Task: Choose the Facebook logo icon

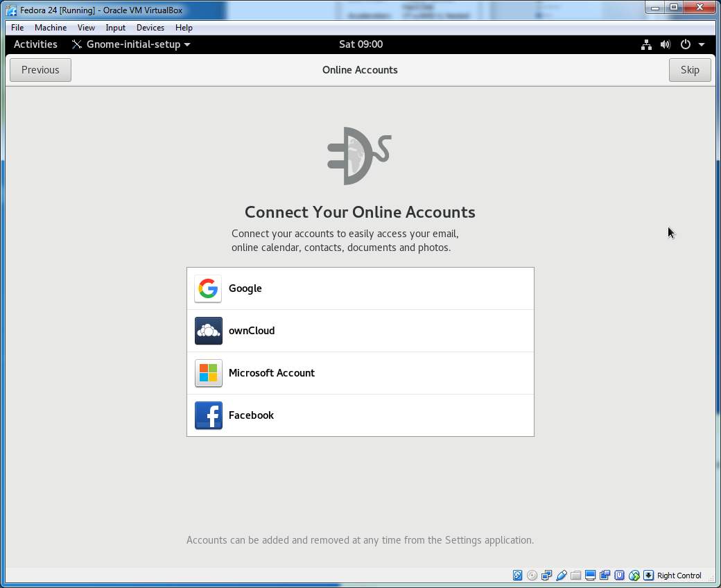Action: coord(208,415)
